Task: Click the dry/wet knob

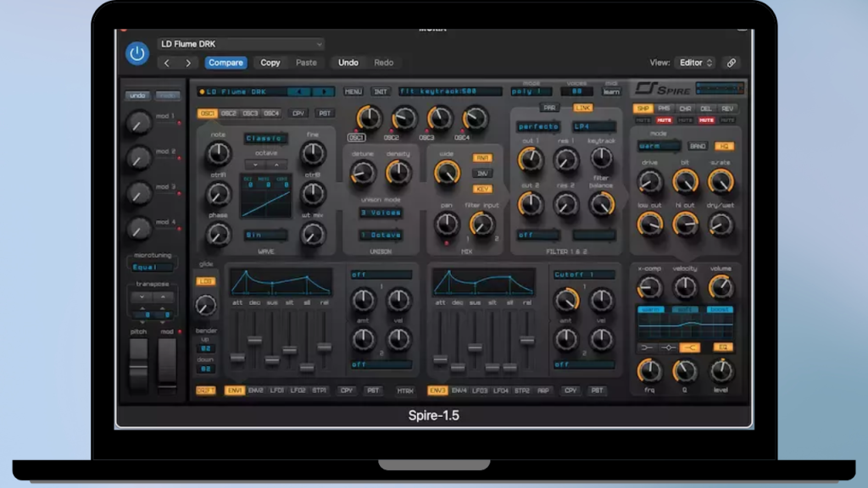Action: [721, 225]
